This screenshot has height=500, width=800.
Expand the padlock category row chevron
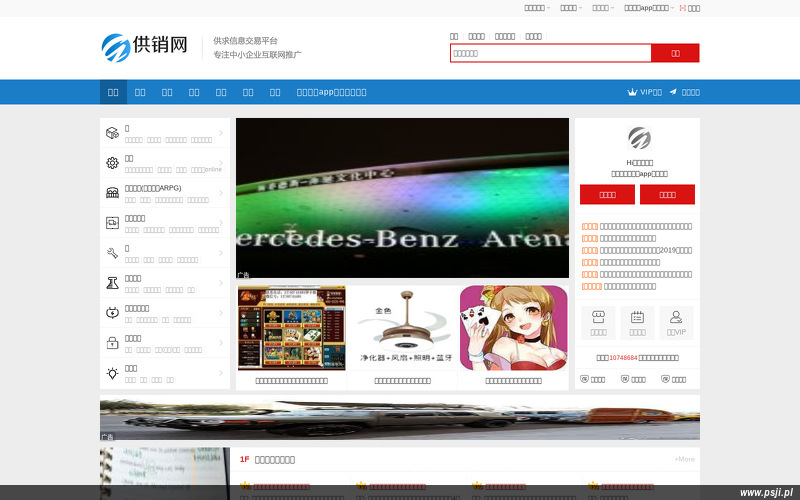[x=221, y=343]
